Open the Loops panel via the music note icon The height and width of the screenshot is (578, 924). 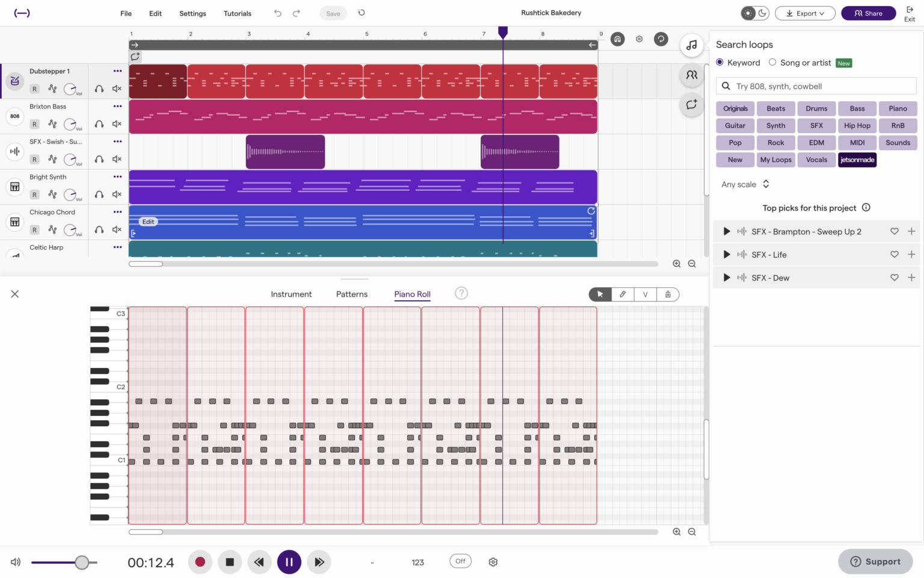point(691,45)
